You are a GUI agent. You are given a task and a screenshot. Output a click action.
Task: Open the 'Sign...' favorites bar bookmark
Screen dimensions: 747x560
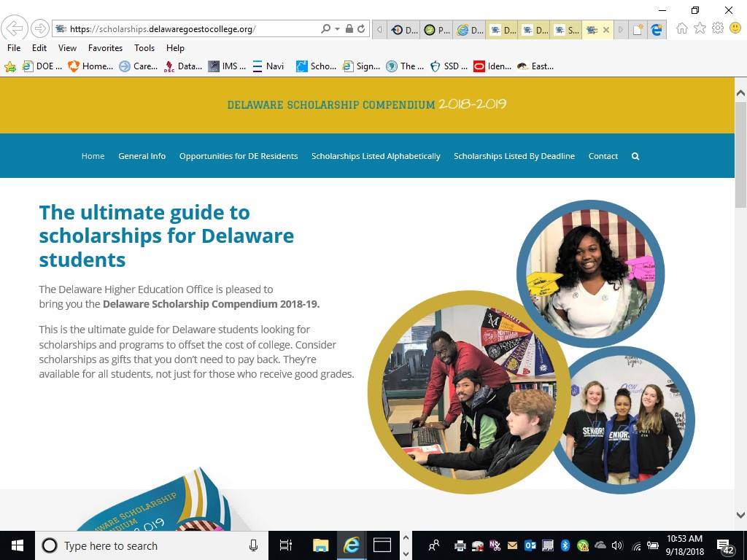click(362, 66)
